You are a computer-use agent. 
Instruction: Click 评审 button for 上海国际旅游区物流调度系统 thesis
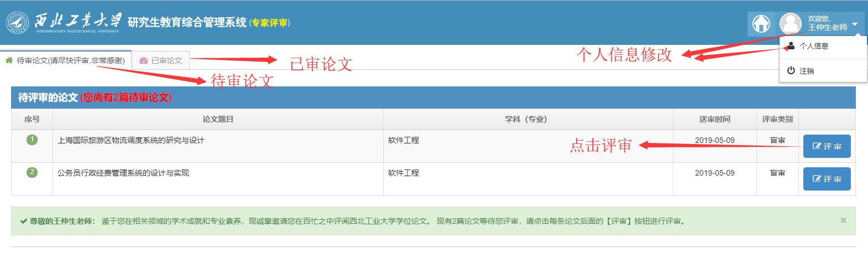pyautogui.click(x=827, y=146)
